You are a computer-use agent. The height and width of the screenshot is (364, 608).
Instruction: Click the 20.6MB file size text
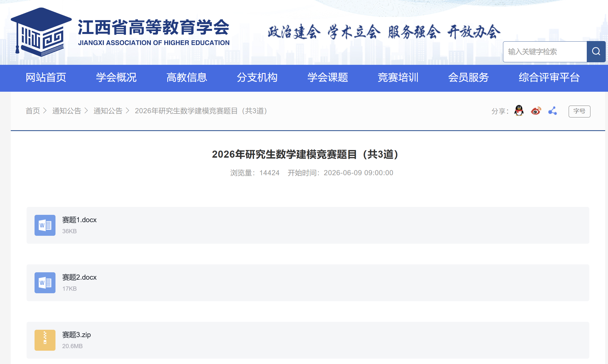pos(72,346)
